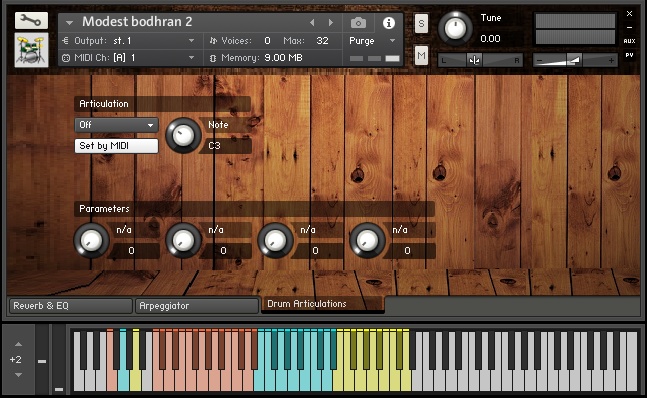
Task: Click the Tune knob
Action: (455, 28)
